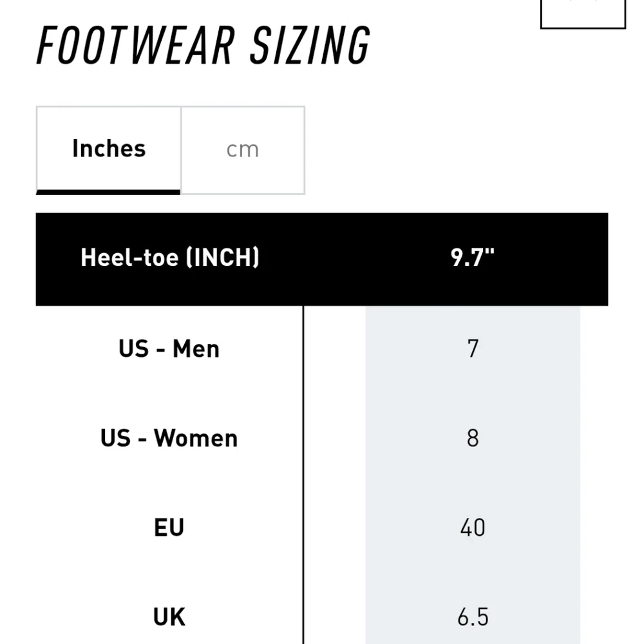Select the US Men size 7 cell

click(x=473, y=349)
